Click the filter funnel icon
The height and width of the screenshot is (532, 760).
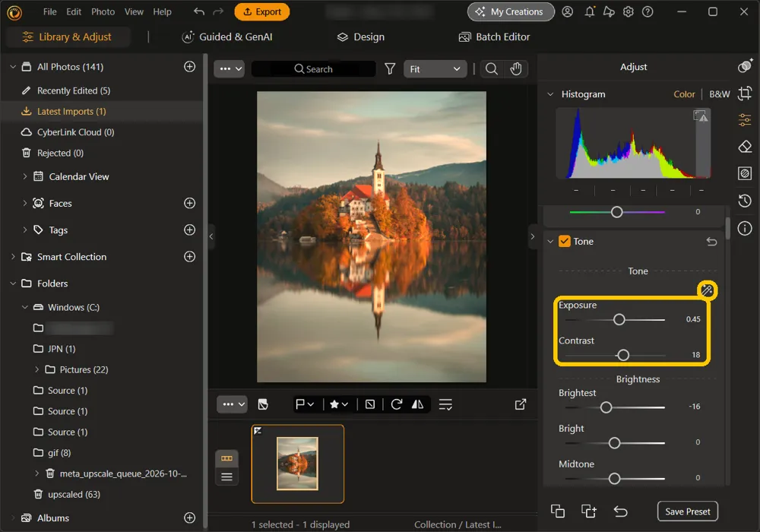tap(390, 69)
